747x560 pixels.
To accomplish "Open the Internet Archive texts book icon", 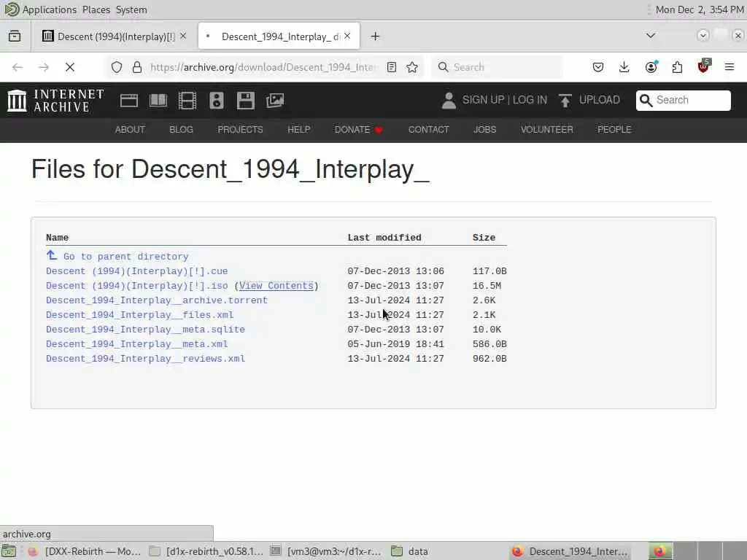I will (158, 101).
